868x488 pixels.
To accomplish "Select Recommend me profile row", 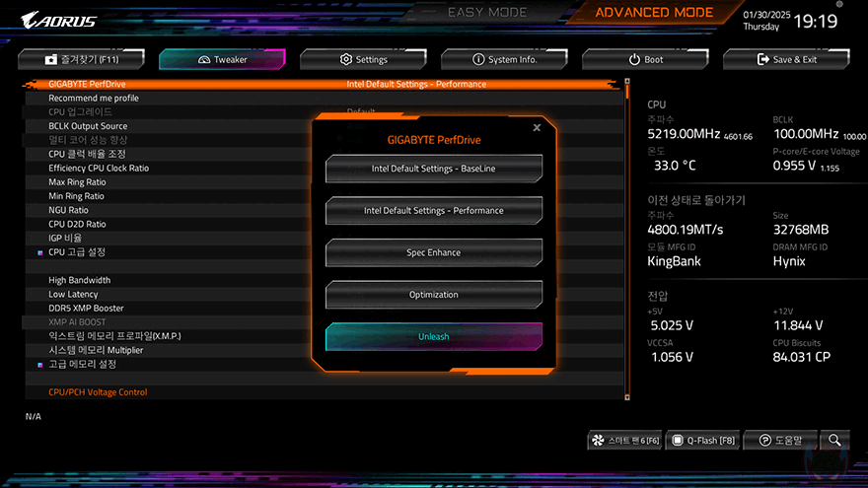I will click(x=324, y=98).
